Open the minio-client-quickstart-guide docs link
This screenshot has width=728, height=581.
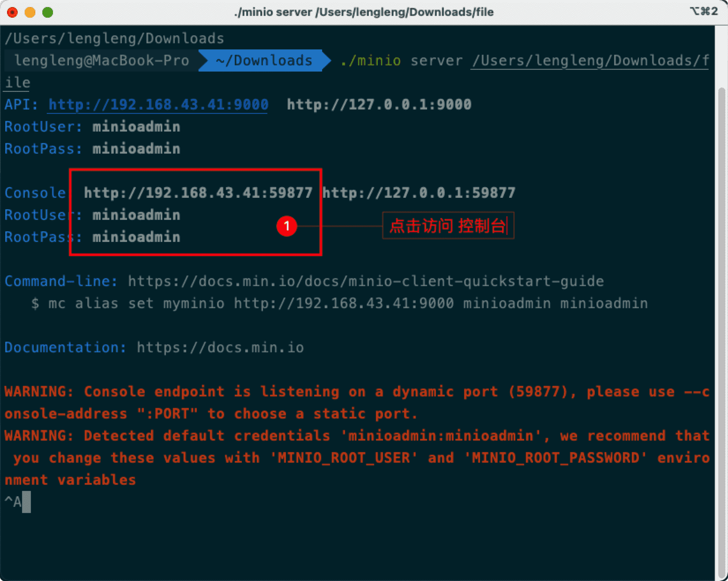366,281
